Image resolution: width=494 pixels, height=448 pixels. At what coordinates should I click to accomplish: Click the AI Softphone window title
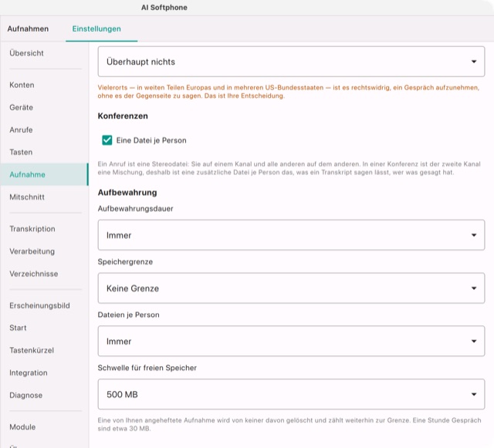[x=164, y=8]
